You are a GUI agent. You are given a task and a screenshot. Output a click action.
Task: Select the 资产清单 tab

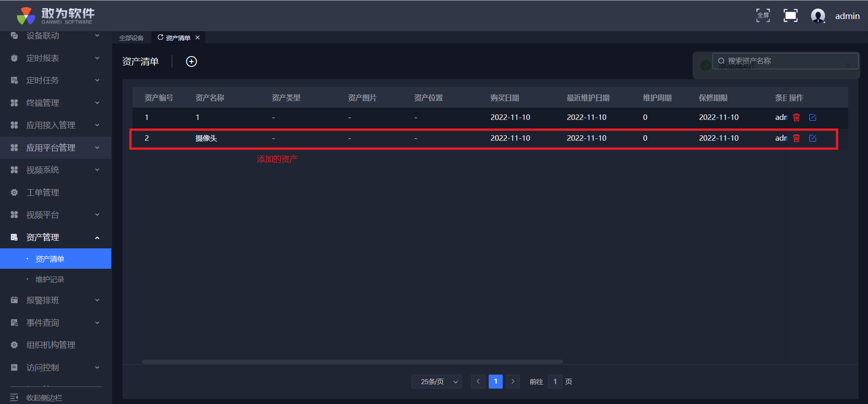tap(178, 38)
